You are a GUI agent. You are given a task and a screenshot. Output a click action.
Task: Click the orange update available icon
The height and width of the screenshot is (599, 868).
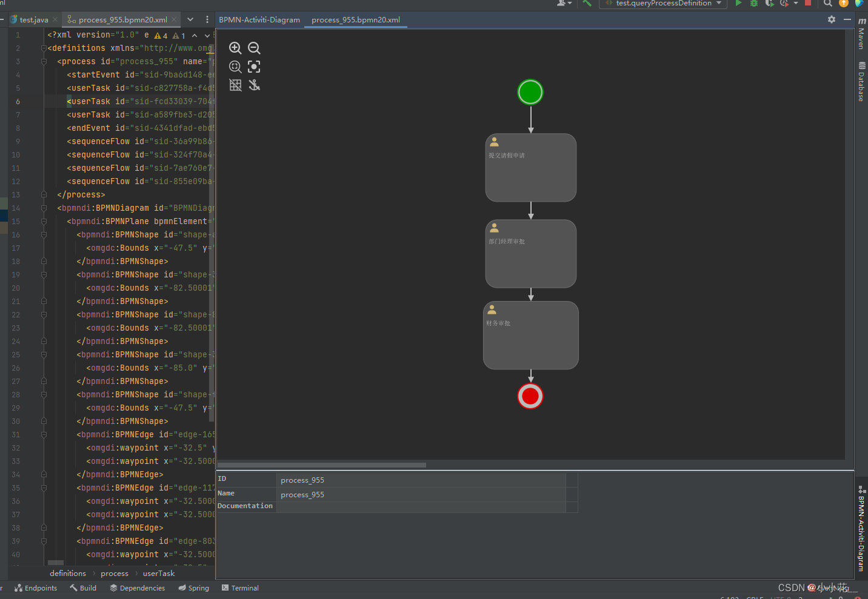[844, 3]
